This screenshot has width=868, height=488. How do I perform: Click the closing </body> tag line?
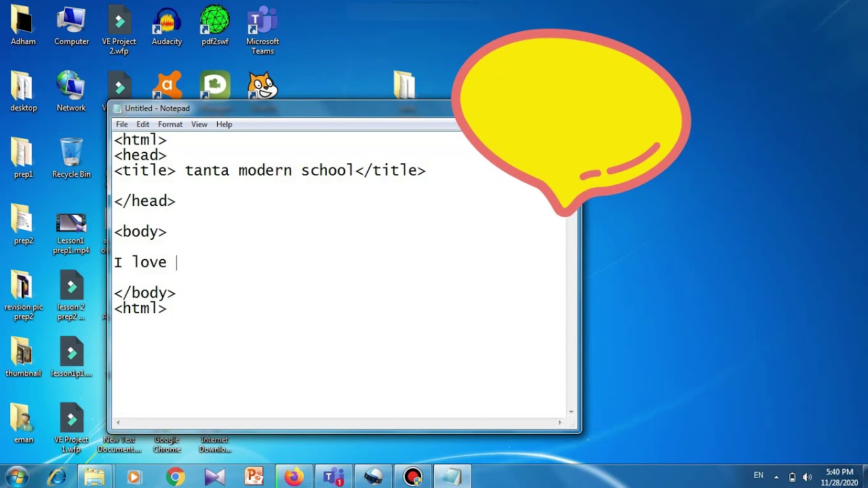pos(144,292)
